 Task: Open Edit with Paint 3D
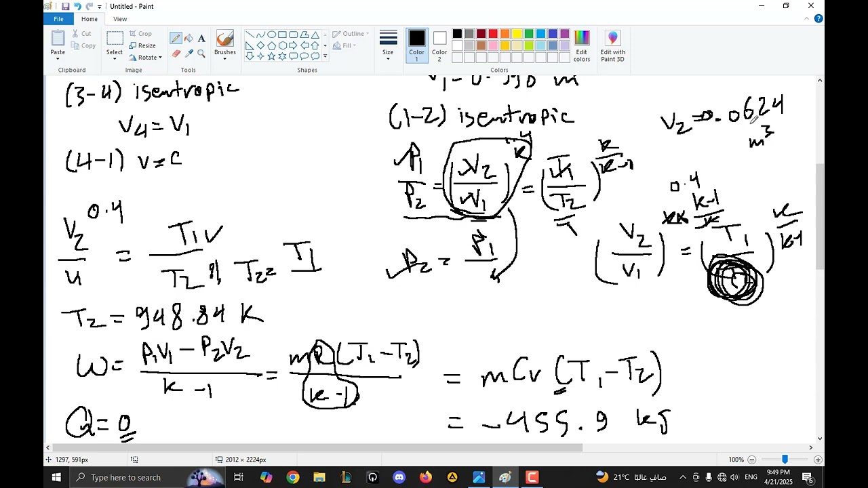[613, 46]
